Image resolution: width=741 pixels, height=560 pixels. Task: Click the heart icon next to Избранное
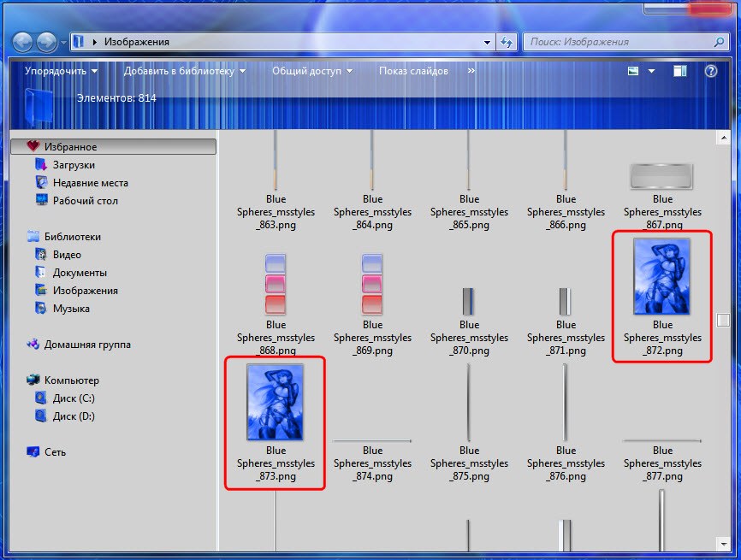33,146
